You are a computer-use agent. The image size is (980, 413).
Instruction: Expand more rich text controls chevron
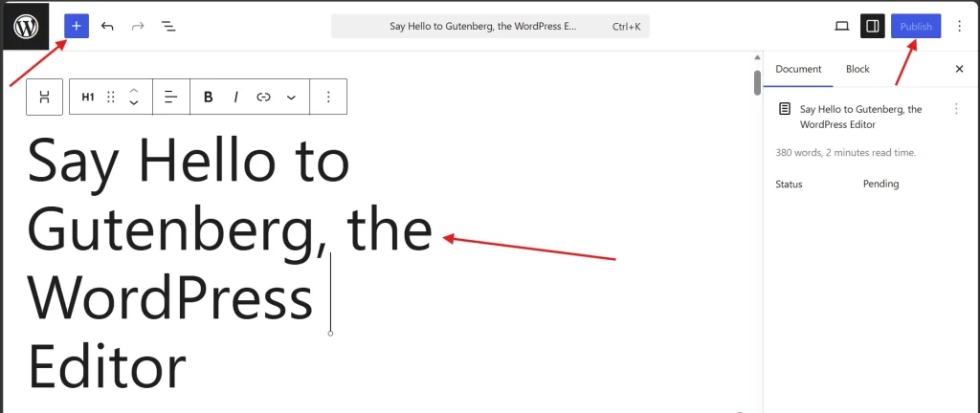point(291,97)
